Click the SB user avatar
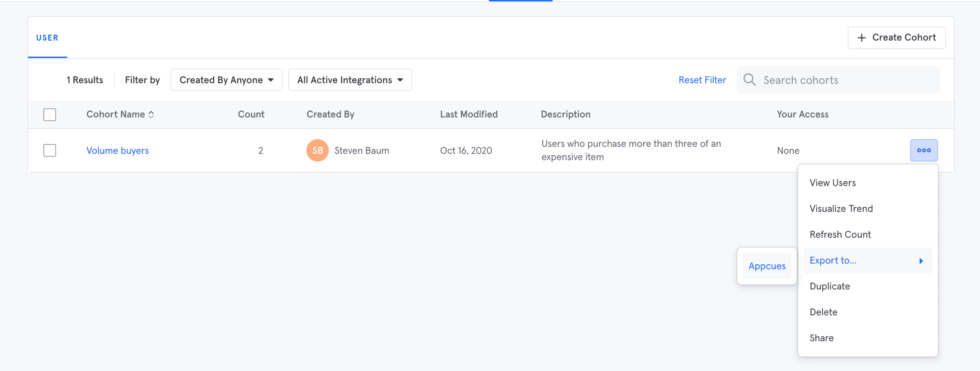 tap(317, 150)
